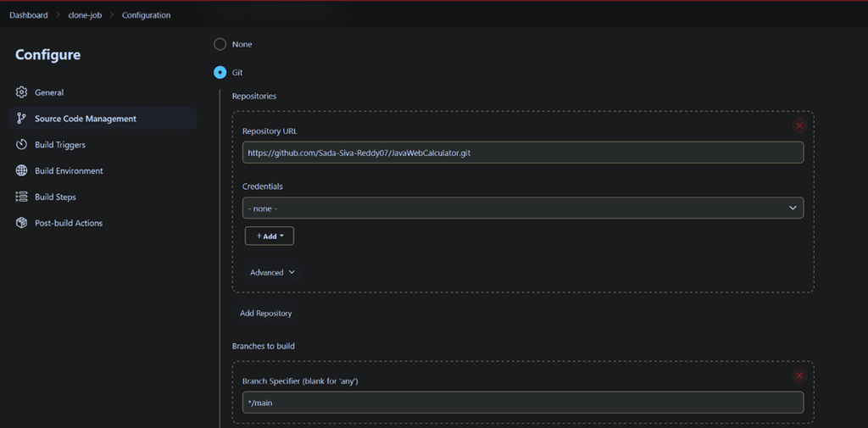Expand the Advanced section
The width and height of the screenshot is (868, 428).
click(272, 272)
